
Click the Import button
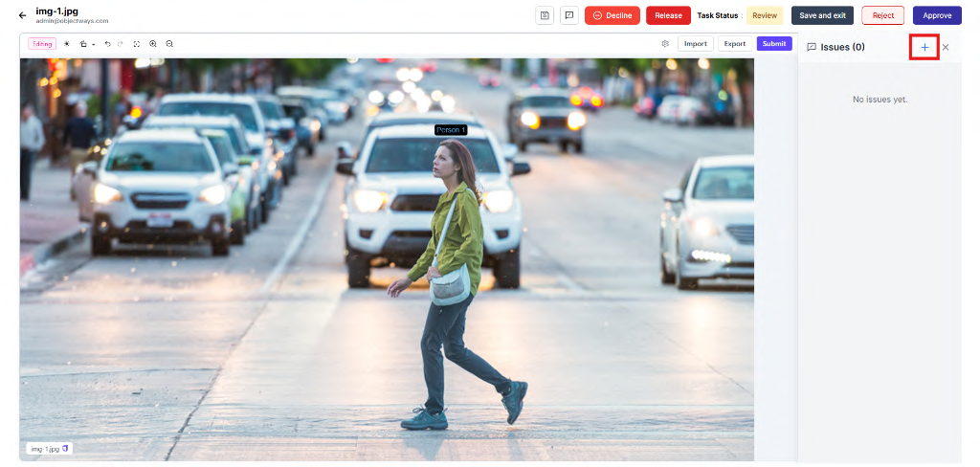point(696,44)
